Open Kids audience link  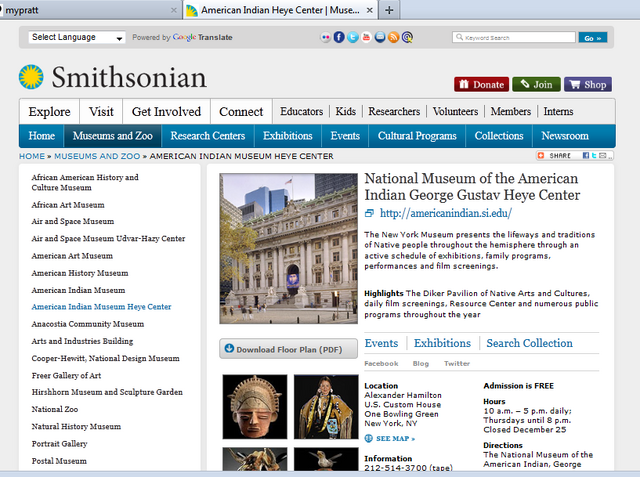point(346,111)
